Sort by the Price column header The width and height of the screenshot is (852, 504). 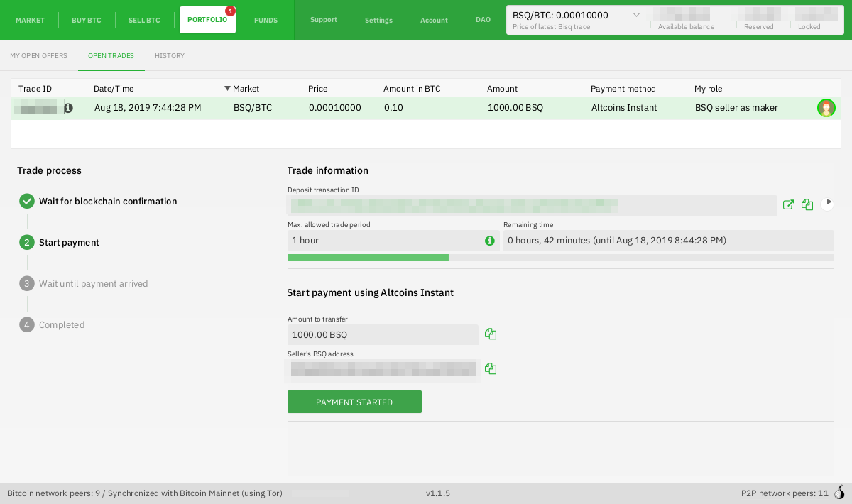(x=317, y=89)
